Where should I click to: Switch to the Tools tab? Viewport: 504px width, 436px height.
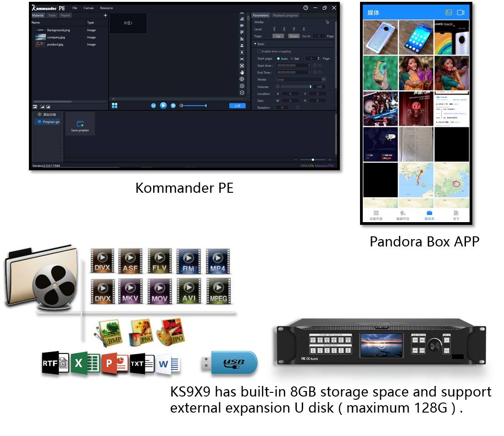coord(52,15)
